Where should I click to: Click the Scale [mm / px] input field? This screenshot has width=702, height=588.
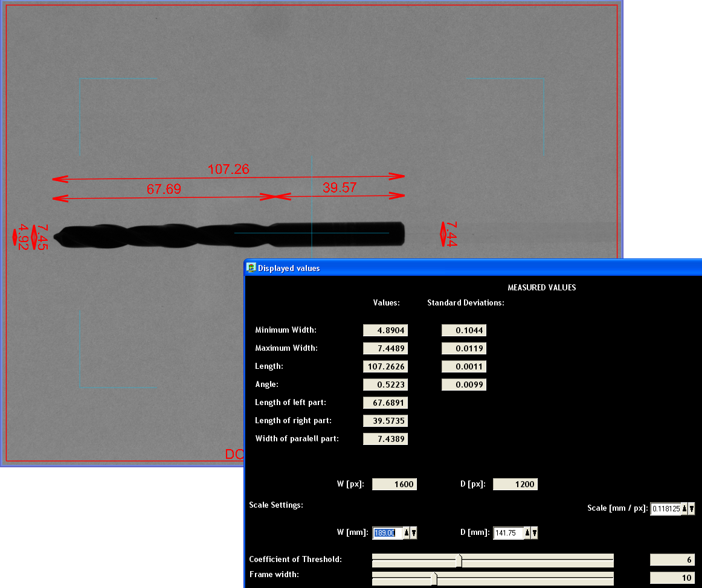[665, 508]
